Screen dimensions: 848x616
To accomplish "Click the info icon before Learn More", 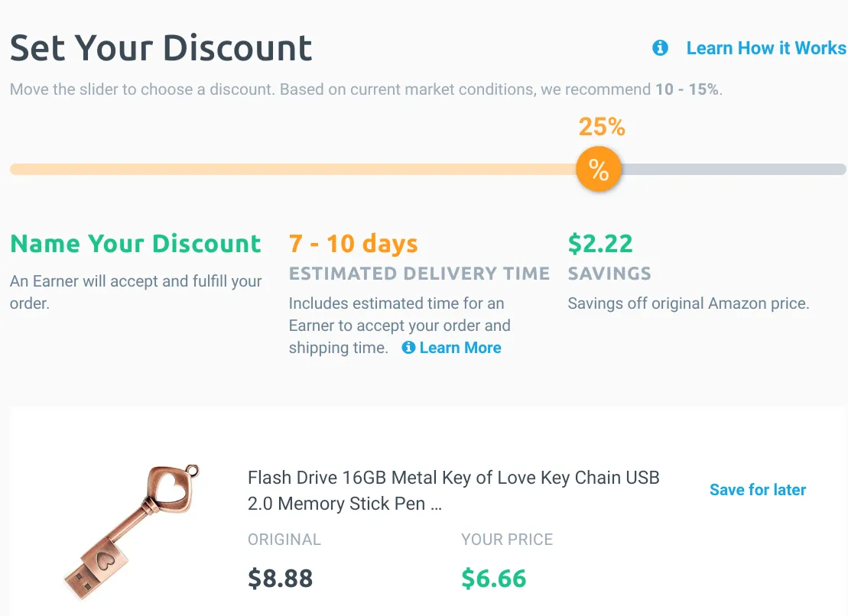I will (408, 348).
